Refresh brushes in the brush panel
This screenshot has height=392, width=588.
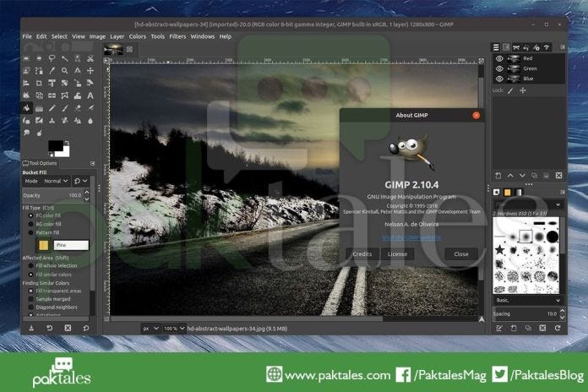(558, 328)
